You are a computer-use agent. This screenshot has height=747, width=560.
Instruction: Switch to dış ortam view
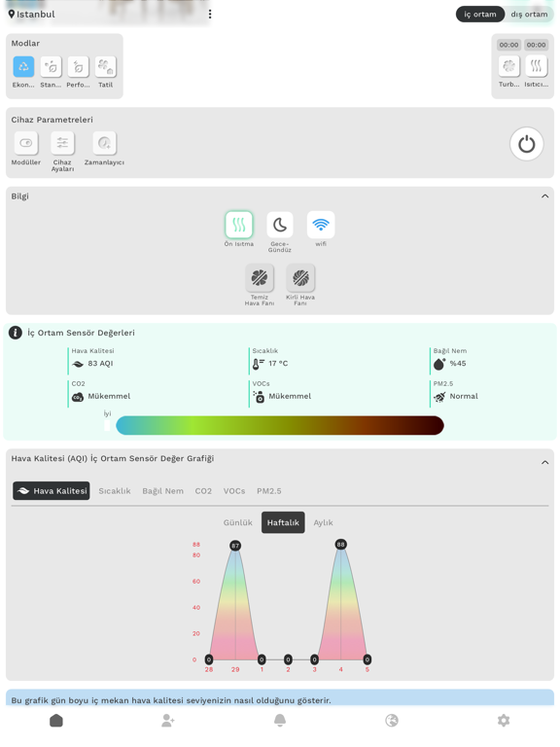click(x=529, y=15)
